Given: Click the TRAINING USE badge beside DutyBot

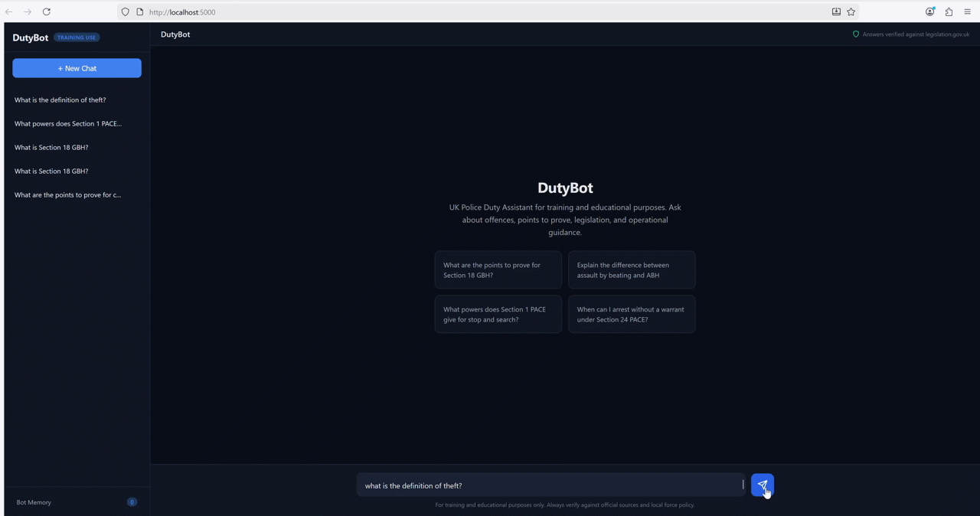Looking at the screenshot, I should (x=77, y=37).
